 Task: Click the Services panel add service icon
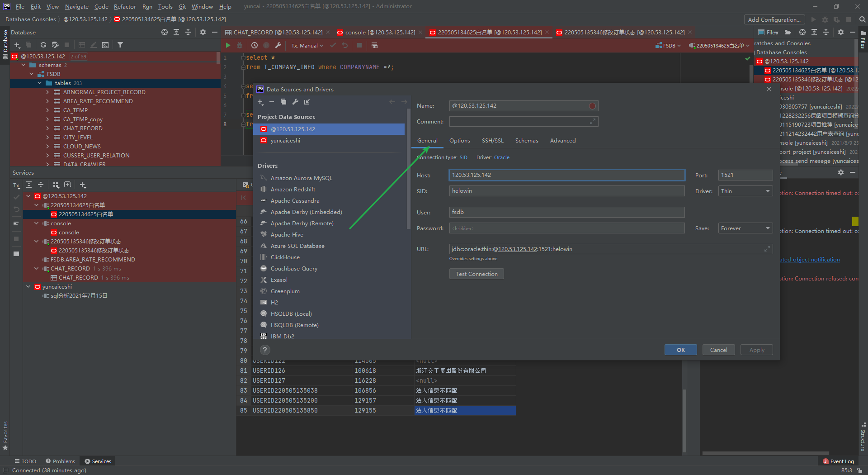[83, 185]
